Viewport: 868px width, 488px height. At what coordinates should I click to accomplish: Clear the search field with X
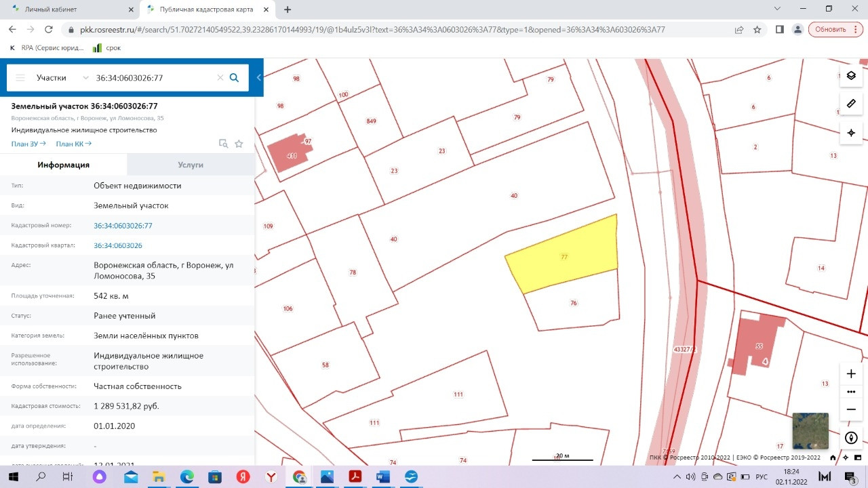[220, 78]
